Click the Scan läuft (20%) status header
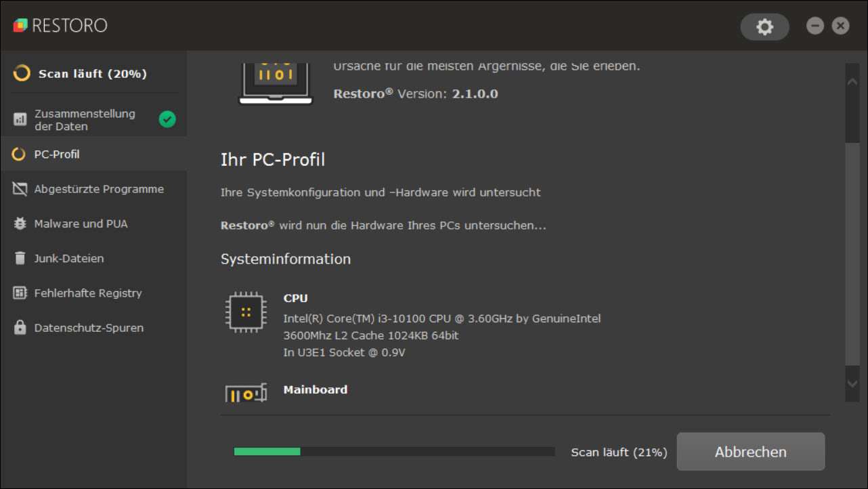The width and height of the screenshot is (868, 489). pos(92,74)
